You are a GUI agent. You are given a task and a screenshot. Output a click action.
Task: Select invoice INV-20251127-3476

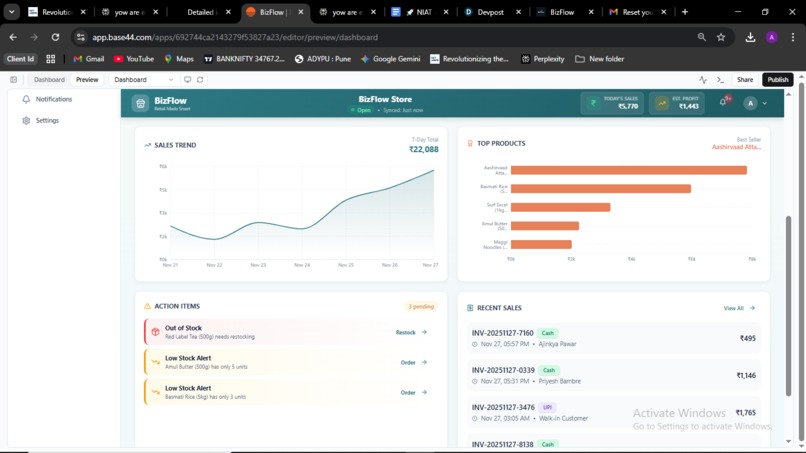pos(614,412)
